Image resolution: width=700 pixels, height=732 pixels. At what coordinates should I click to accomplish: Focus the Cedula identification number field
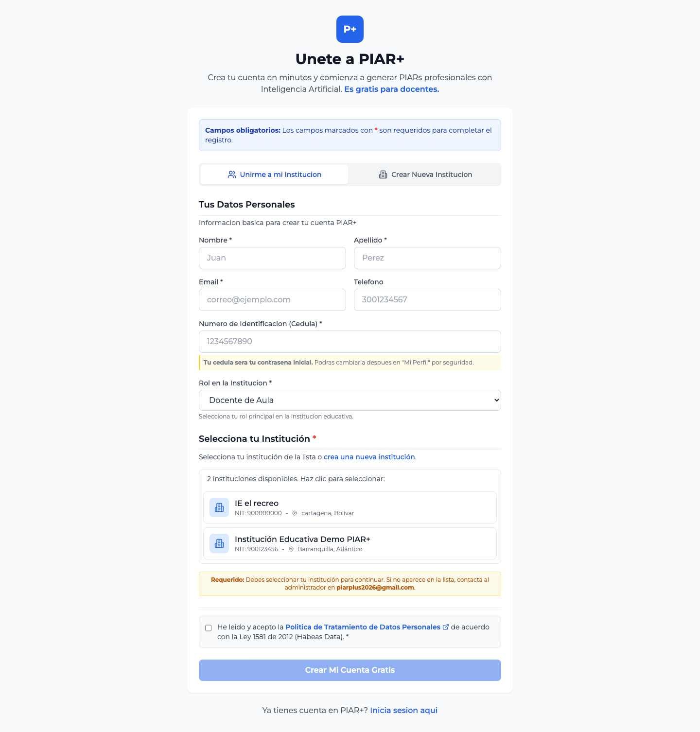click(350, 342)
